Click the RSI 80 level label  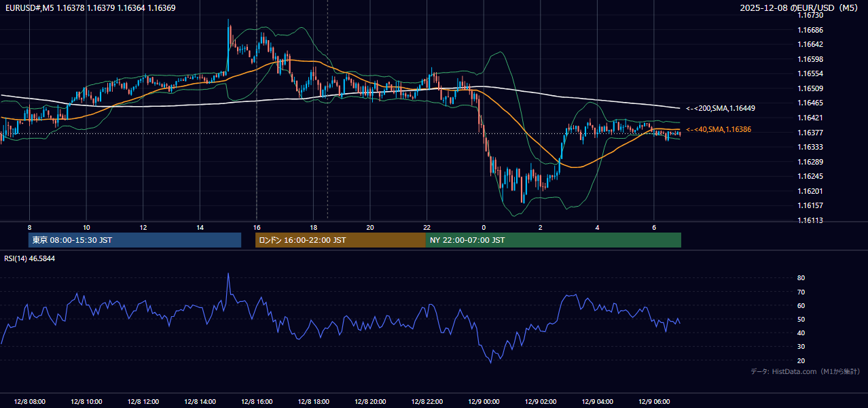point(801,278)
